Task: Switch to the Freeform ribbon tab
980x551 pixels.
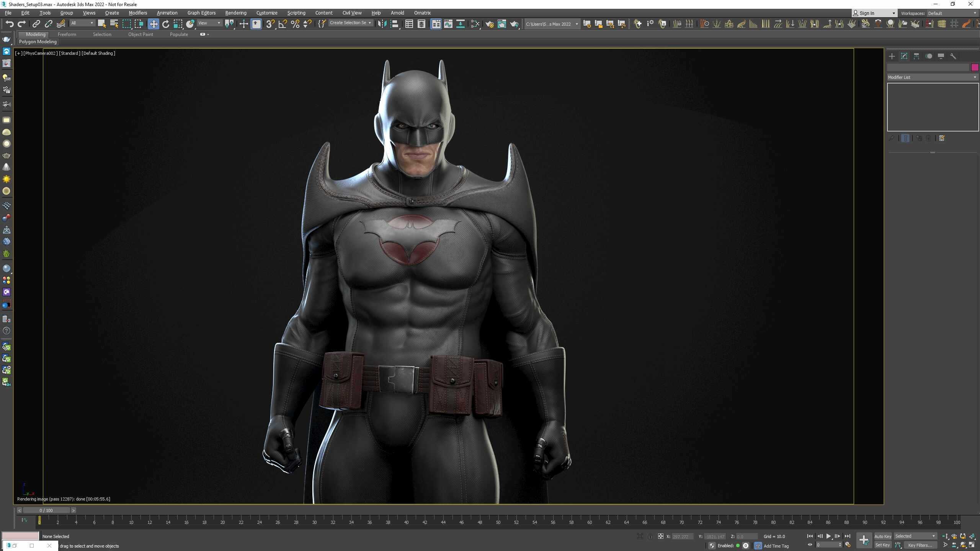Action: pos(67,34)
